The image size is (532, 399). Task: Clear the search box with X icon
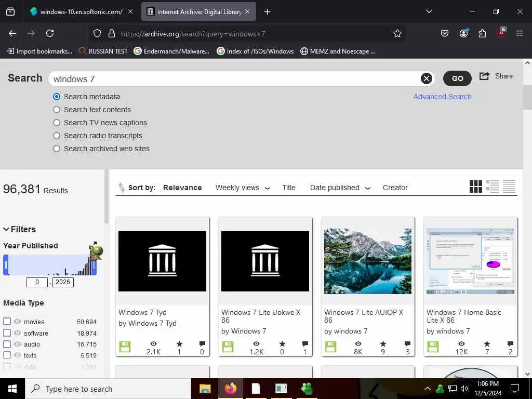tap(427, 79)
